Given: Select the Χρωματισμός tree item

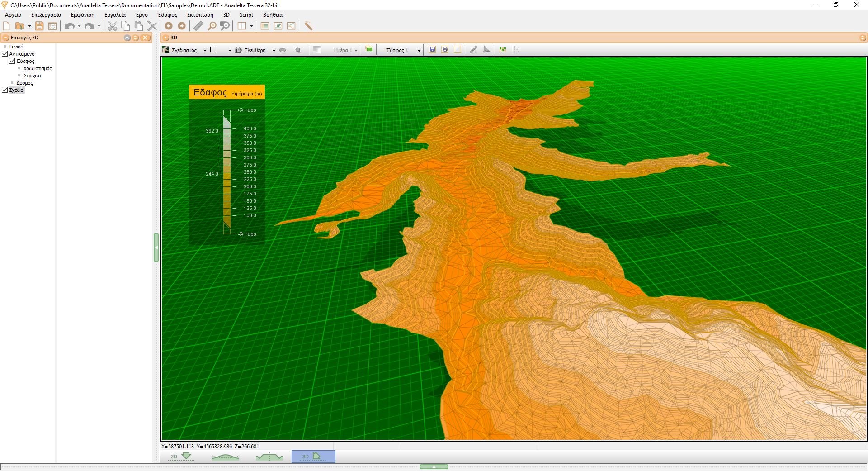Looking at the screenshot, I should (38, 68).
